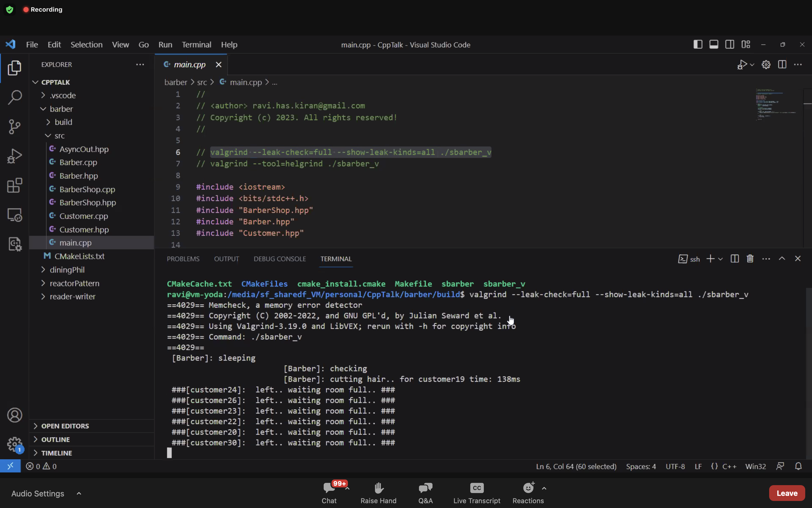Viewport: 812px width, 508px height.
Task: Open the Run and Debug view icon
Action: coord(14,156)
